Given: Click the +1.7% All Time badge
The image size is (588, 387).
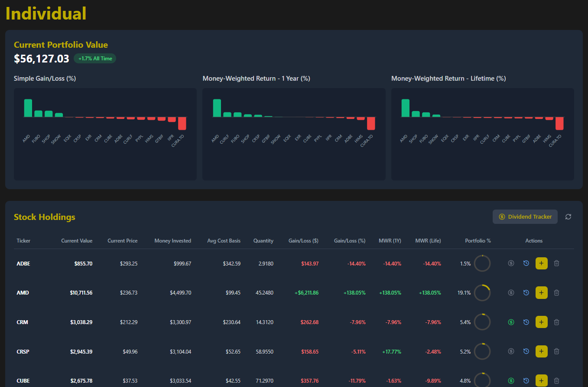Looking at the screenshot, I should pyautogui.click(x=94, y=58).
